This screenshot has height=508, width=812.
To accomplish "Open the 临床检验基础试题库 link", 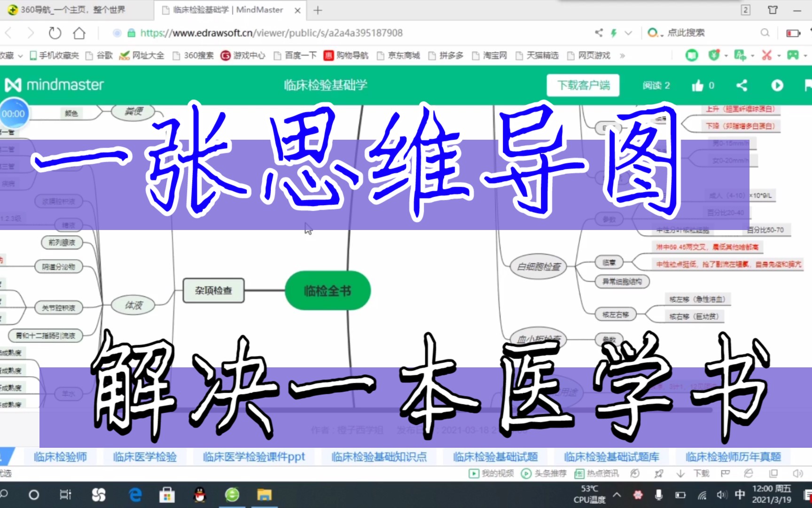I will 611,457.
